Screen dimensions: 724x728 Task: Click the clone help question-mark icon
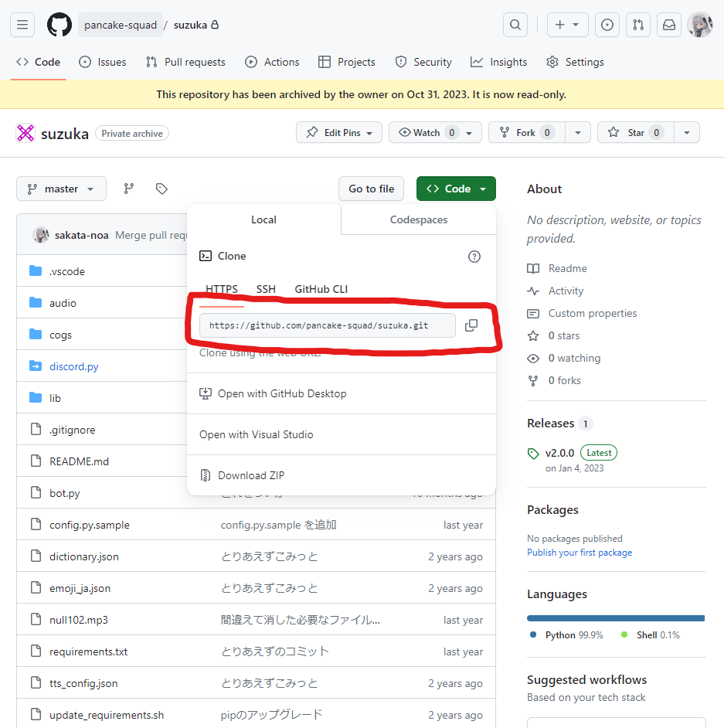(474, 257)
